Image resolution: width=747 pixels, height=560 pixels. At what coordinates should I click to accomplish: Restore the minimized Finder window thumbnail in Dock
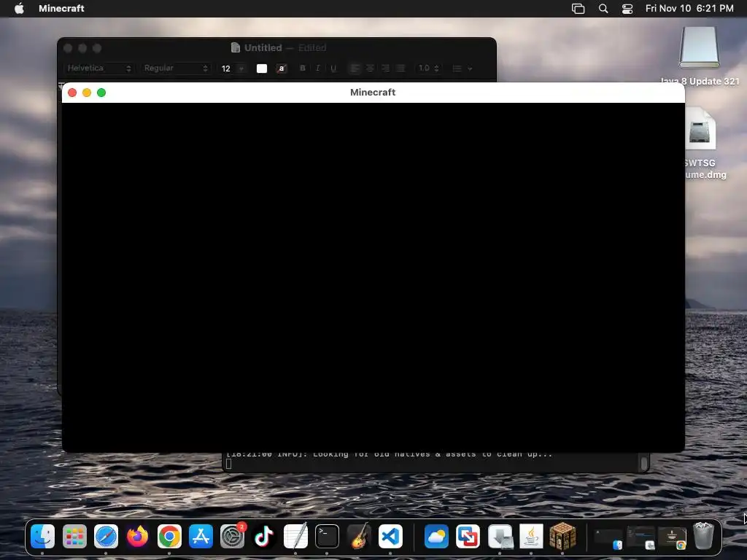608,538
